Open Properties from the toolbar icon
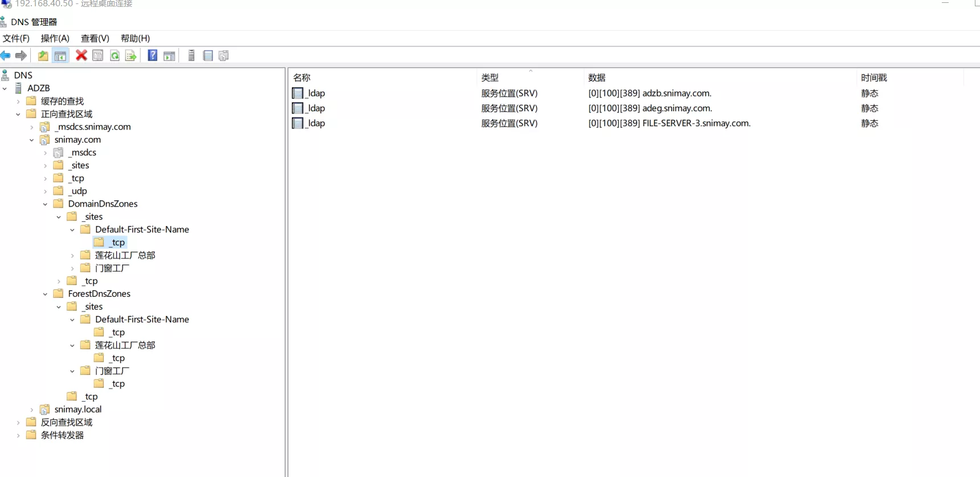Image resolution: width=980 pixels, height=477 pixels. pyautogui.click(x=97, y=55)
